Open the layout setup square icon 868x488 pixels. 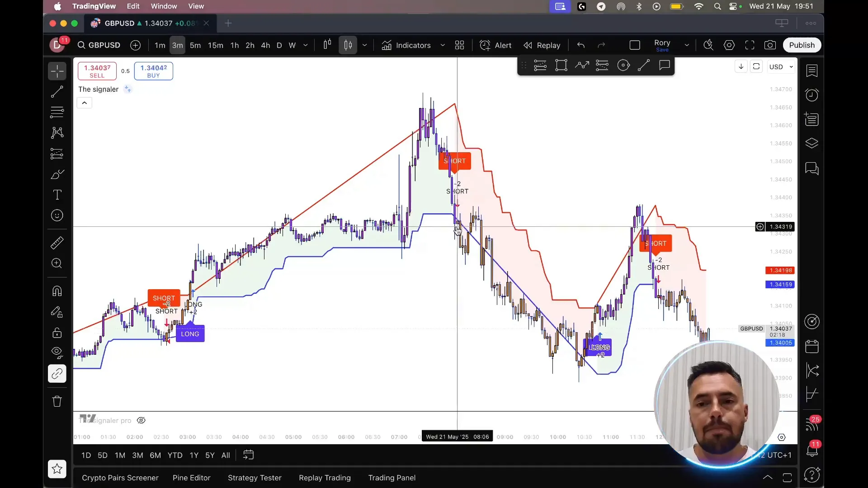click(635, 45)
